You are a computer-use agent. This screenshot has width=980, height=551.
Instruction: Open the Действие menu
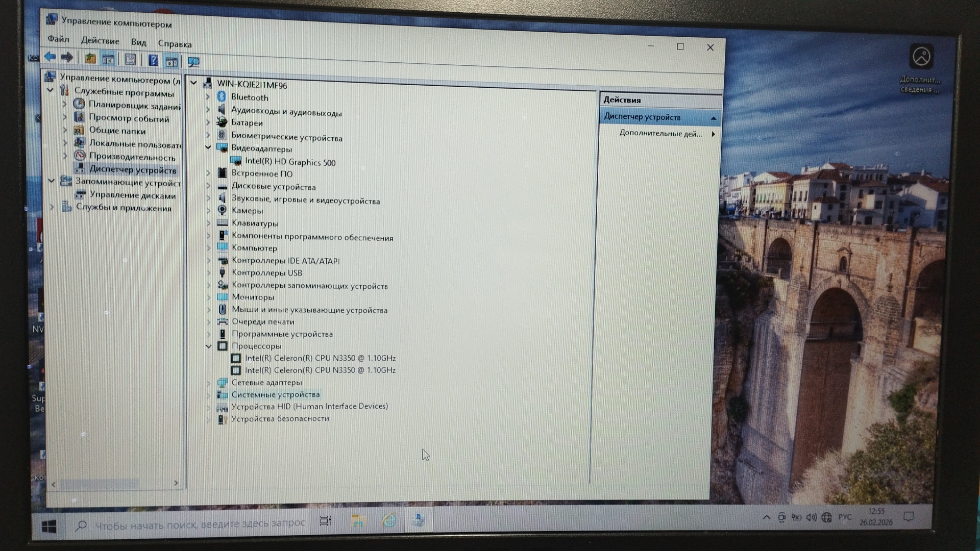[x=100, y=41]
